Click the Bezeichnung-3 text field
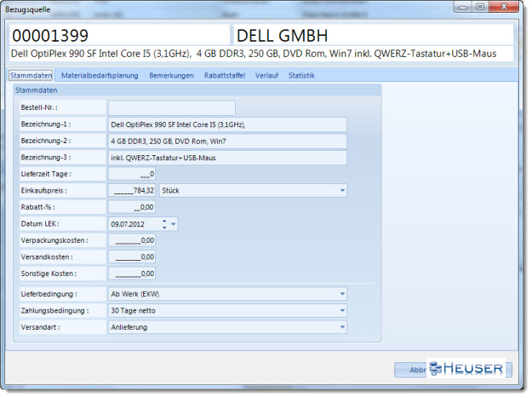The height and width of the screenshot is (398, 532). pyautogui.click(x=227, y=158)
